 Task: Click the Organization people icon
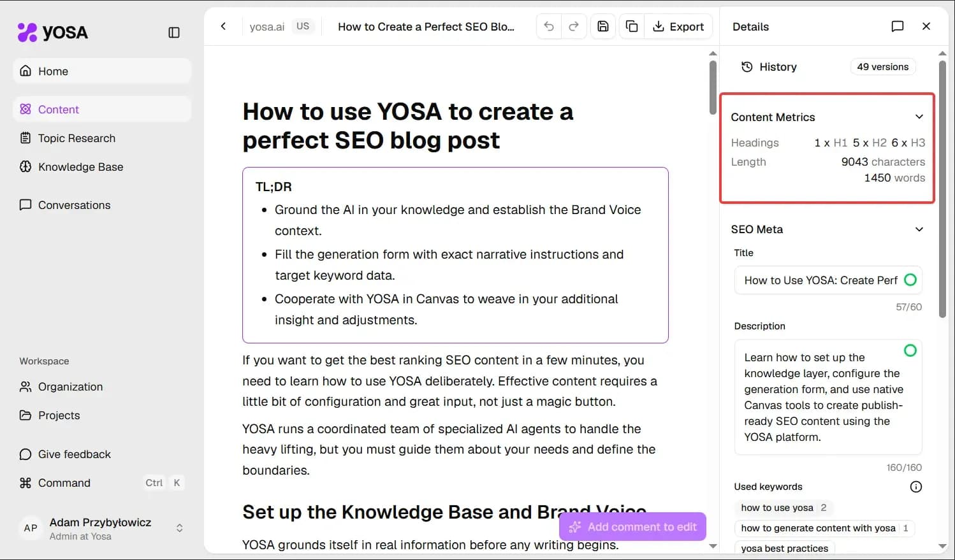coord(26,387)
